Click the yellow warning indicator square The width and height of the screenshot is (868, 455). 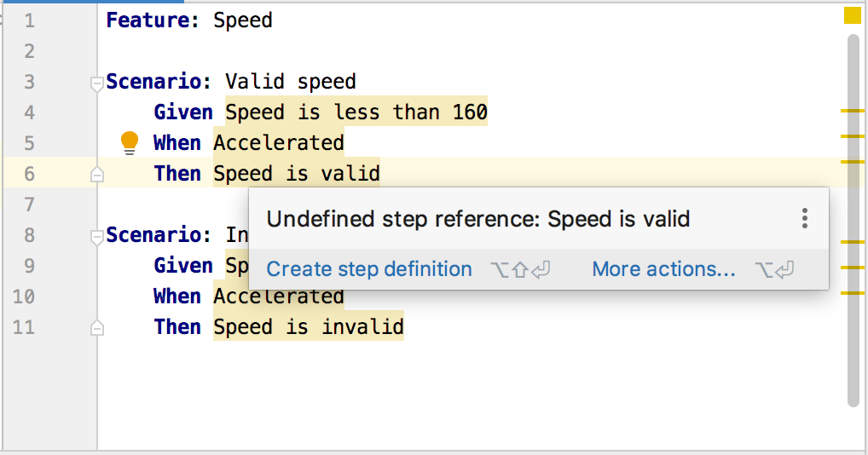852,15
